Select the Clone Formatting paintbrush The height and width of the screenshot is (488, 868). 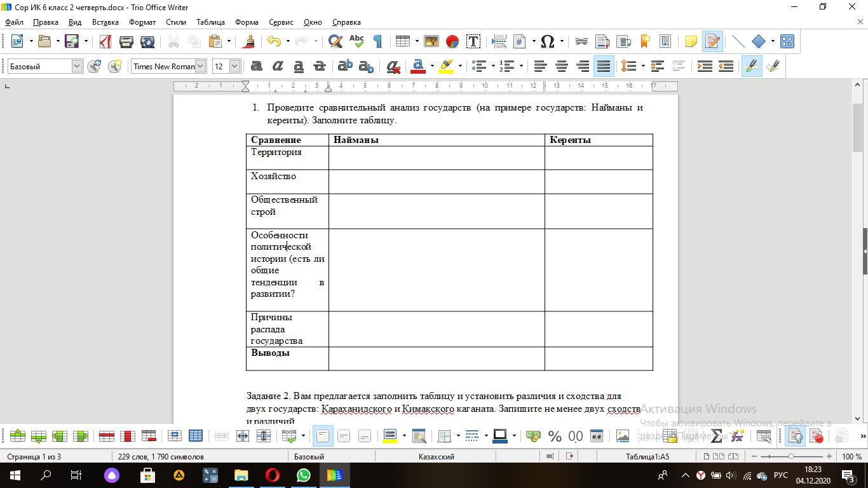pos(249,41)
